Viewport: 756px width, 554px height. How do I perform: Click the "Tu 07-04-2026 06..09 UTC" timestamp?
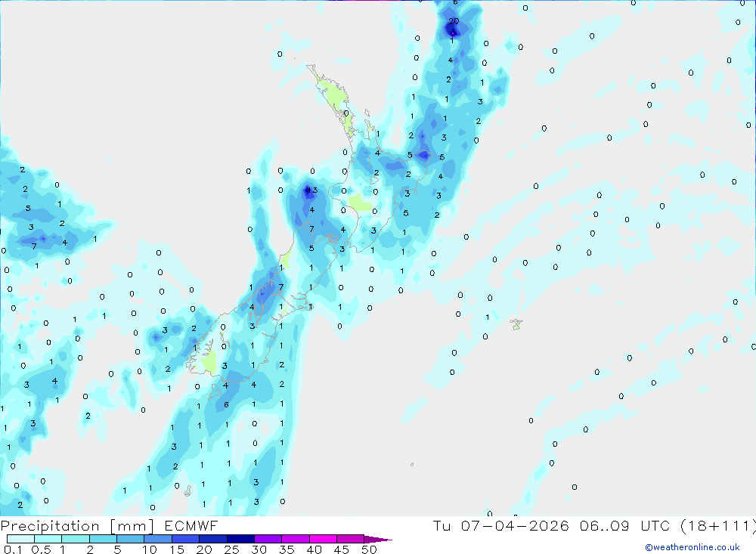pyautogui.click(x=551, y=525)
